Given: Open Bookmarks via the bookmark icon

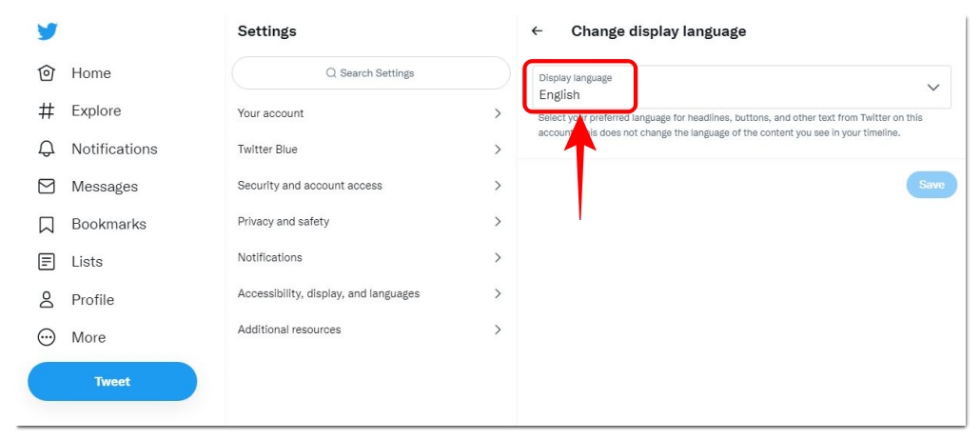Looking at the screenshot, I should click(x=46, y=225).
